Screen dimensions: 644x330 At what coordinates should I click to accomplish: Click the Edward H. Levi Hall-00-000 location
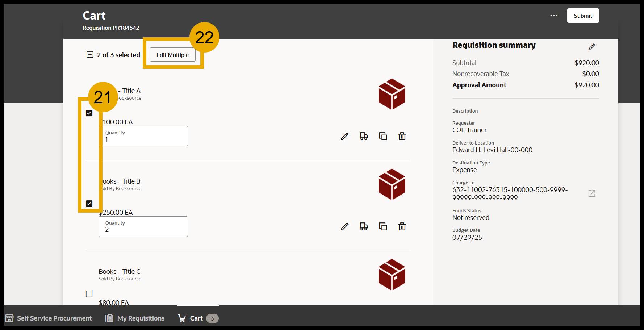point(492,150)
